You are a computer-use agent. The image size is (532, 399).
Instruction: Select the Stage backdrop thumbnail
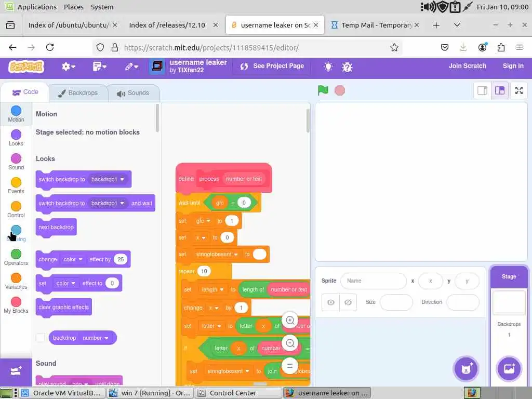tap(509, 302)
